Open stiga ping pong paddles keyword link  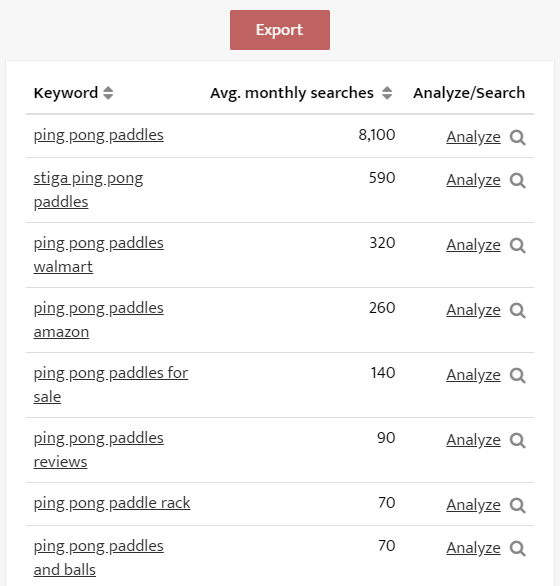coord(89,190)
